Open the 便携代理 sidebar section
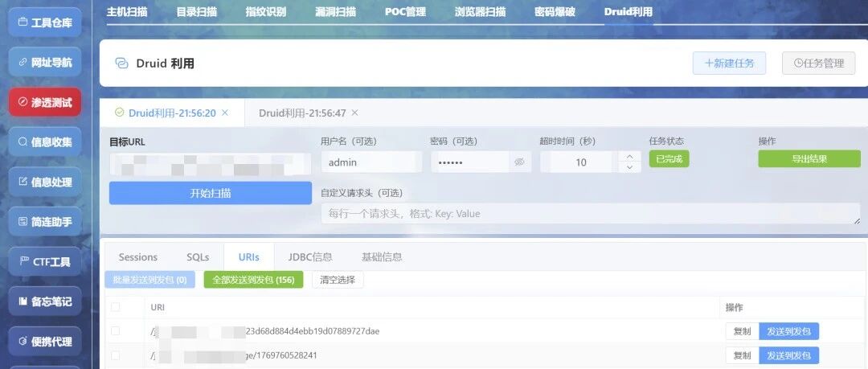The width and height of the screenshot is (868, 369). point(45,342)
